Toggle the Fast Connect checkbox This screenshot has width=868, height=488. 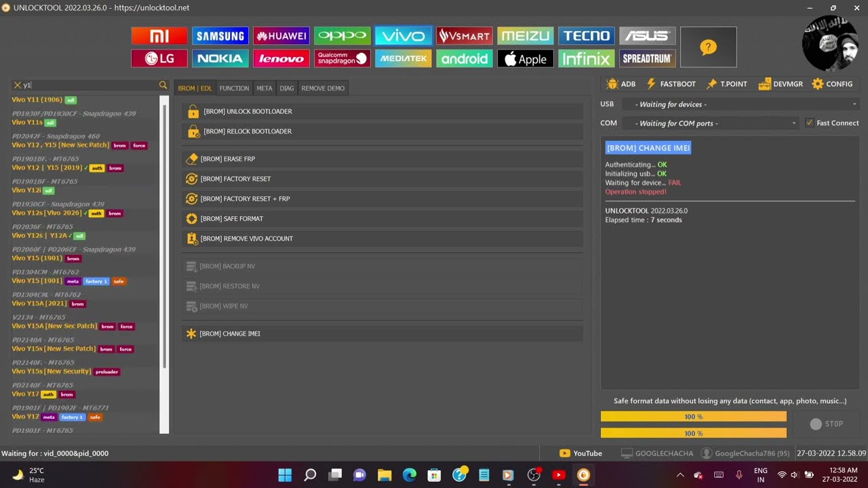(x=809, y=123)
